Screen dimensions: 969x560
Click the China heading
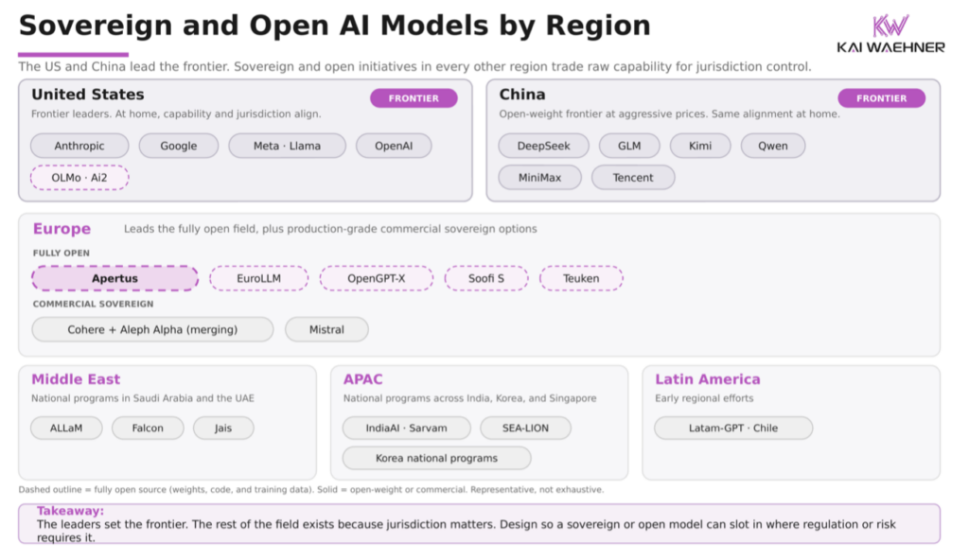[522, 95]
